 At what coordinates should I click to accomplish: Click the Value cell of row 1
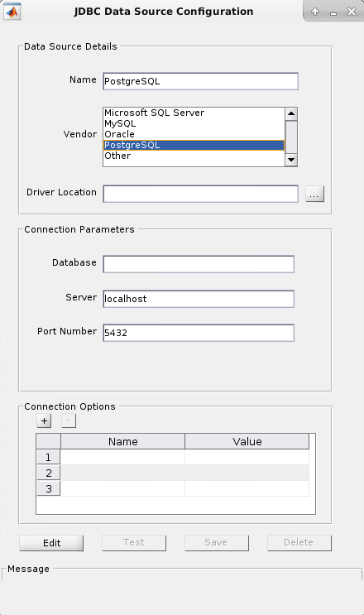click(x=247, y=458)
